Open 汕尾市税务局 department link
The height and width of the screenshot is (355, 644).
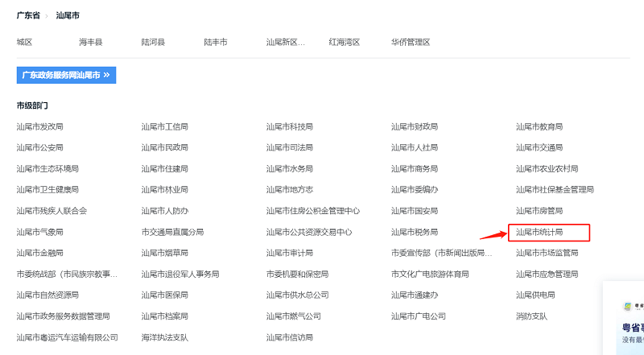click(415, 232)
